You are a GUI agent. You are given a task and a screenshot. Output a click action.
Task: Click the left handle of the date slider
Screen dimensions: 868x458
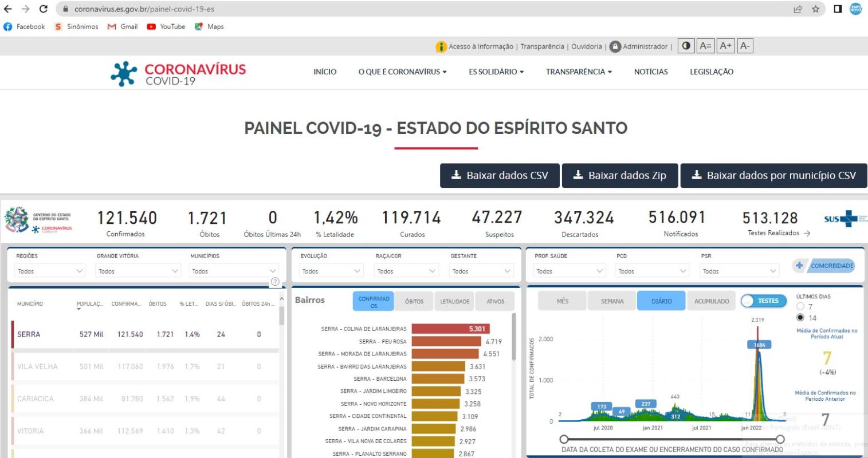(x=564, y=439)
